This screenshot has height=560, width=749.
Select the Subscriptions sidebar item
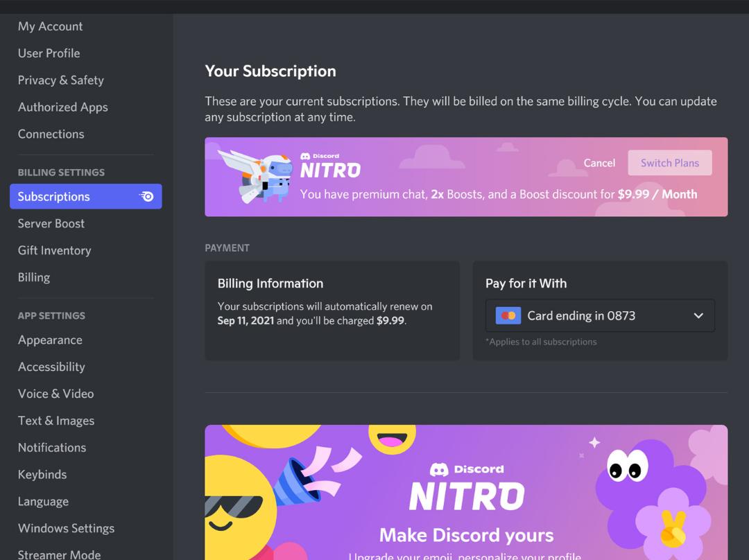pos(86,196)
